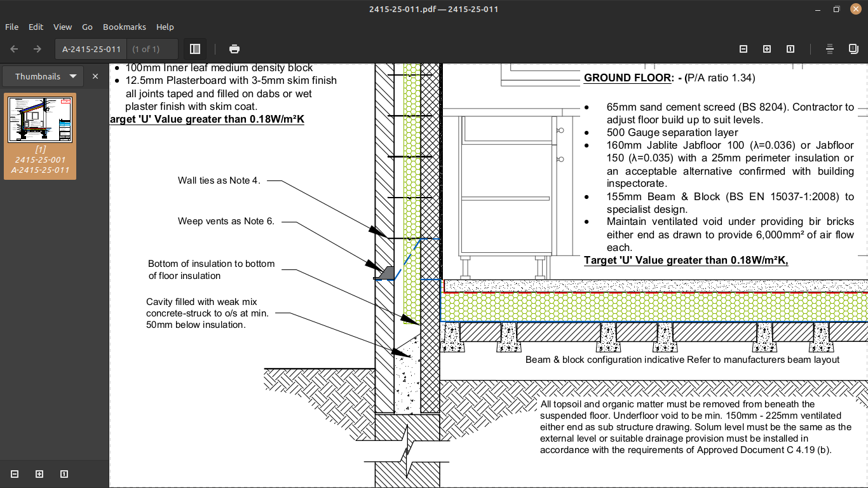Open the Thumbnails sidebar dropdown

(43, 76)
